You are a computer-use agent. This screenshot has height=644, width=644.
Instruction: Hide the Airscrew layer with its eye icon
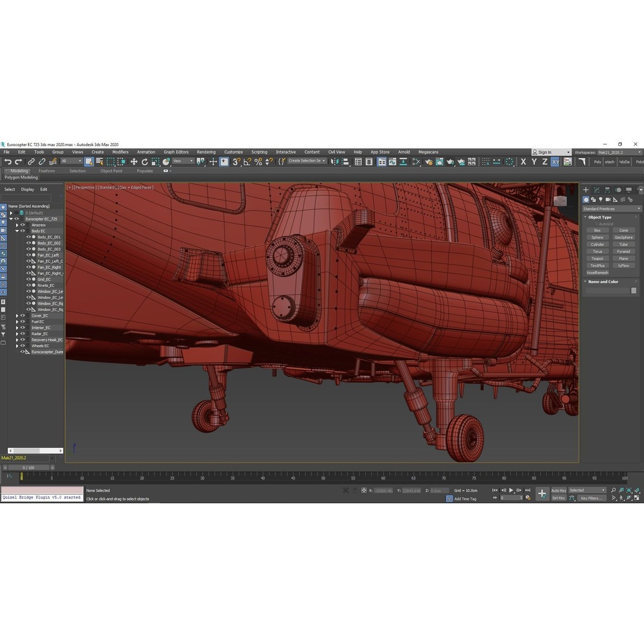pos(23,225)
